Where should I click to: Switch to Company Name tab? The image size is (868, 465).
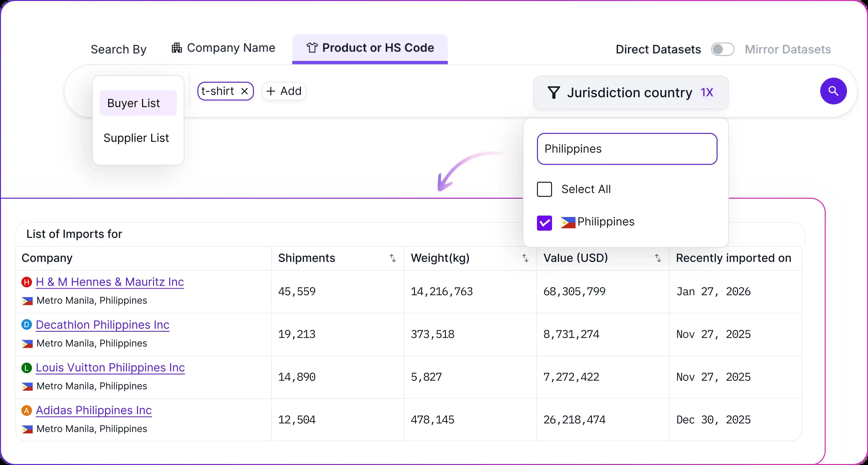(x=223, y=48)
